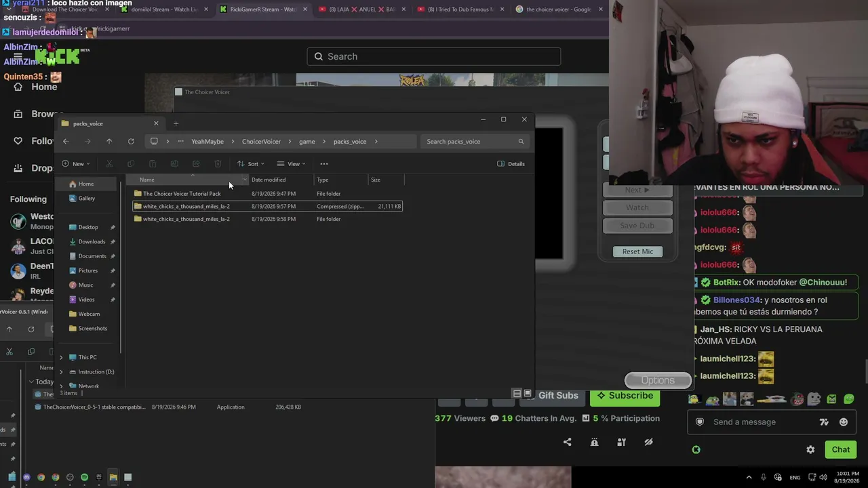Viewport: 868px width, 488px height.
Task: Select YeahMaybe in the Explorer address bar
Action: pyautogui.click(x=208, y=142)
